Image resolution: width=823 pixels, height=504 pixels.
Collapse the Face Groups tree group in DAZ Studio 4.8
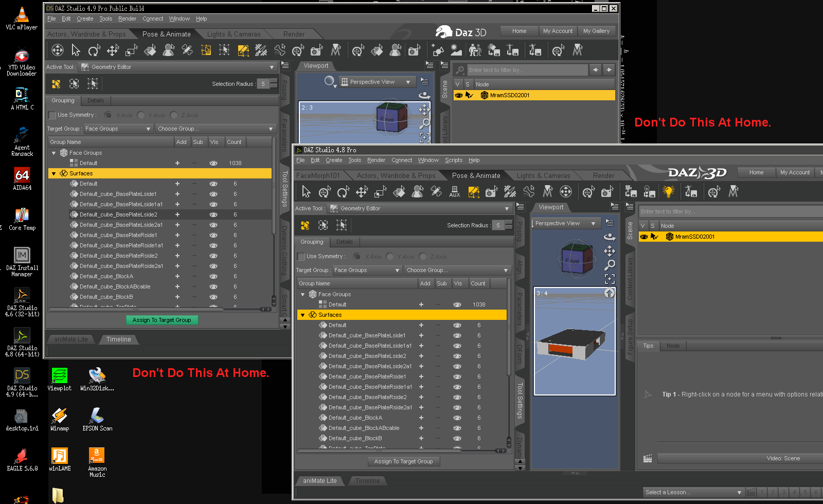tap(302, 295)
